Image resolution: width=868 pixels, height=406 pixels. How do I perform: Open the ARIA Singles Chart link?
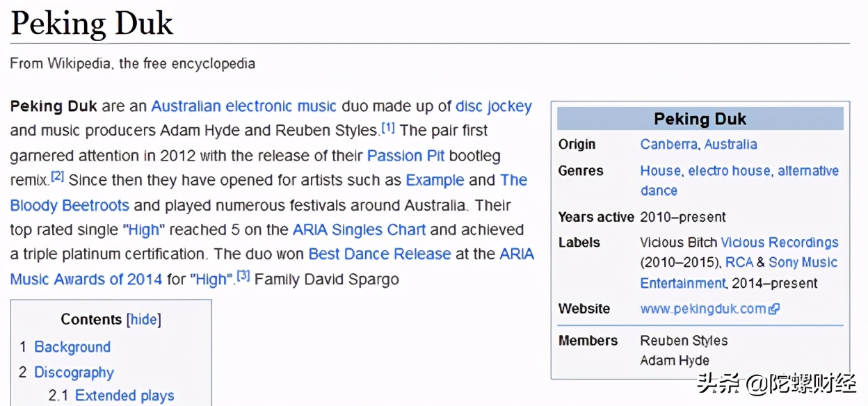(x=359, y=229)
